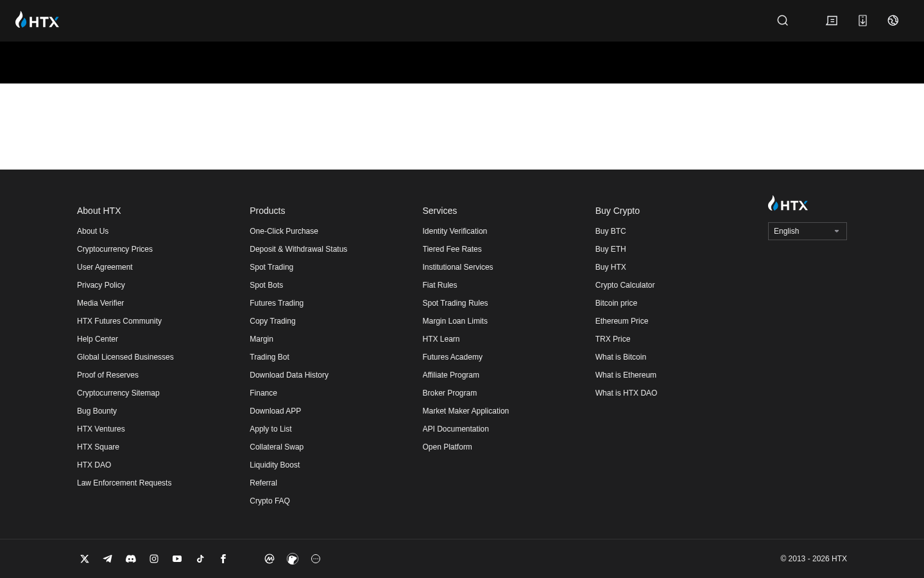The width and height of the screenshot is (924, 578).
Task: Open the HTX DAO footer link
Action: click(x=94, y=465)
